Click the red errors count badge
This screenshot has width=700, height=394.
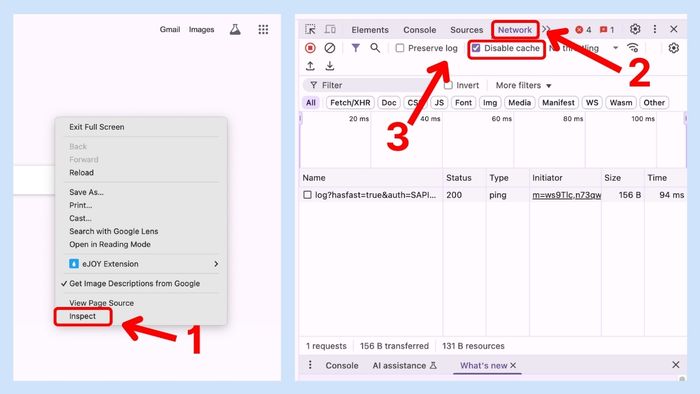coord(583,30)
